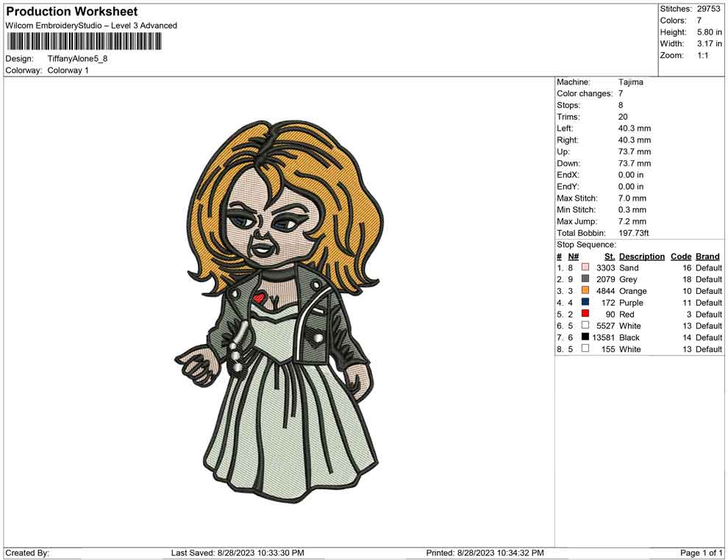Screen dimensions: 728x560
Task: Click the stitches count '29753'
Action: click(708, 9)
